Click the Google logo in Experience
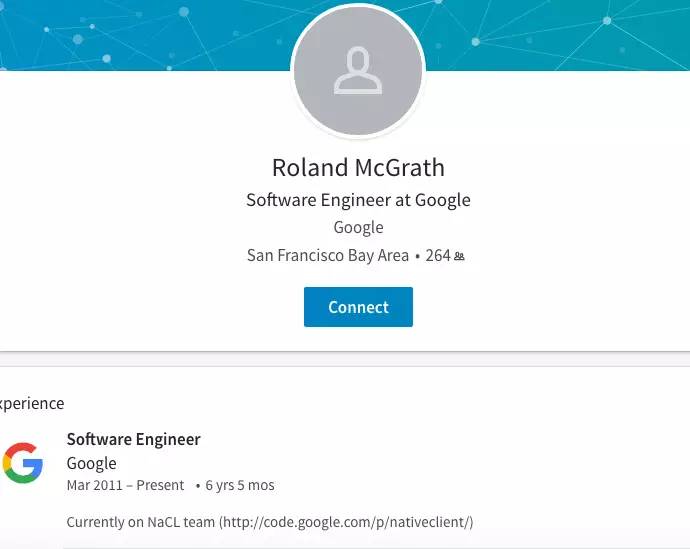 tap(22, 462)
